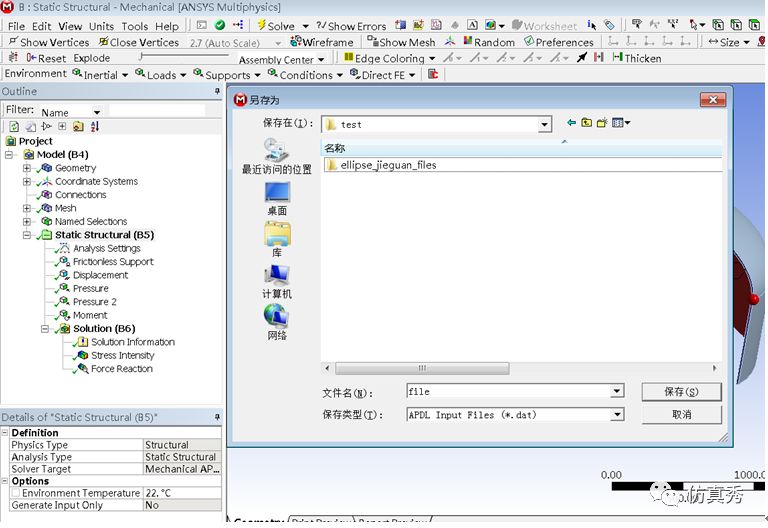Click Reset explode view

pyautogui.click(x=46, y=58)
